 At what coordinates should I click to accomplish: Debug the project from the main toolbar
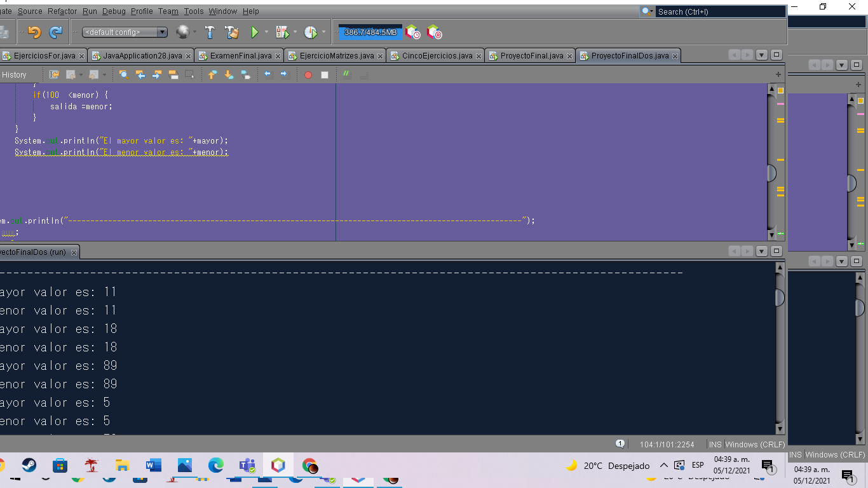tap(282, 32)
